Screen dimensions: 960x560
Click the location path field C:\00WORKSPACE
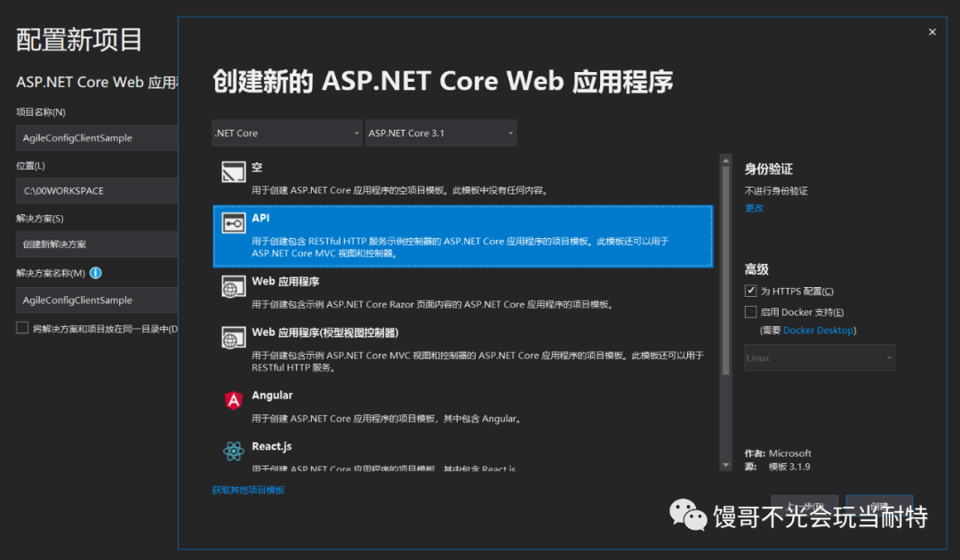pos(97,190)
